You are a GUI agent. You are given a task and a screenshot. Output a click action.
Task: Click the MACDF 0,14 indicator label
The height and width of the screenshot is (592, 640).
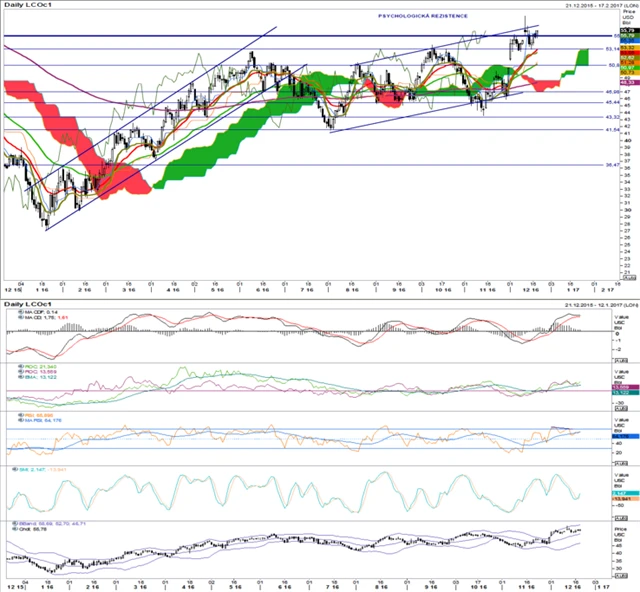pyautogui.click(x=42, y=312)
